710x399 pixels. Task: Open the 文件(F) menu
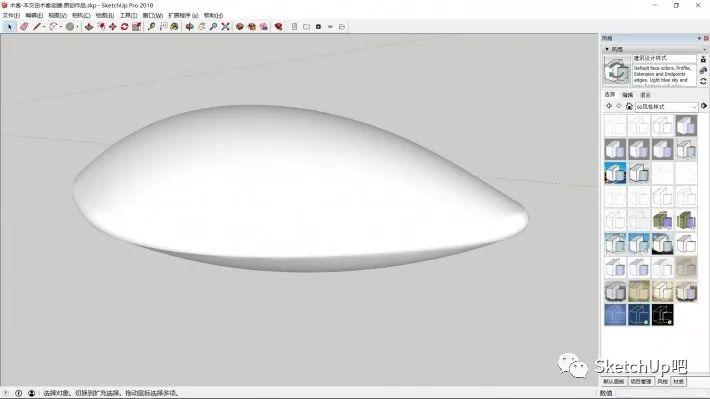[11, 15]
